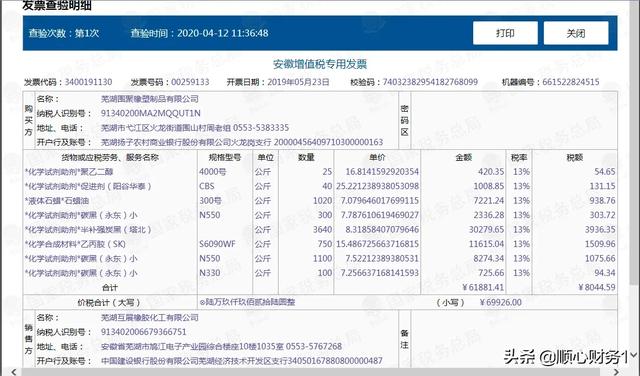Click the total tax ¥8044.59

[597, 287]
